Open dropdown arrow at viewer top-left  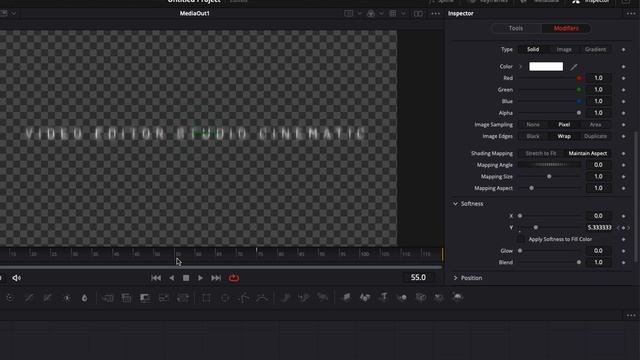coord(14,13)
